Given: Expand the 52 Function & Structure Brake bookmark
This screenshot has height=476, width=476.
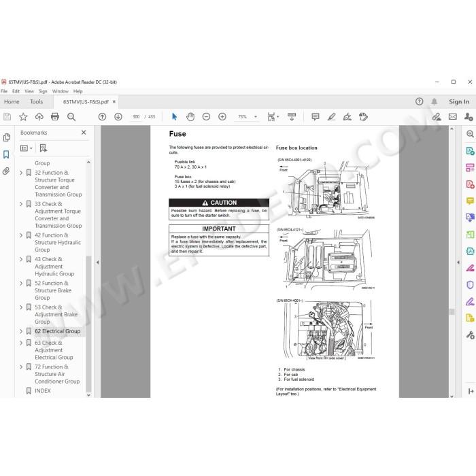Looking at the screenshot, I should pos(21,284).
